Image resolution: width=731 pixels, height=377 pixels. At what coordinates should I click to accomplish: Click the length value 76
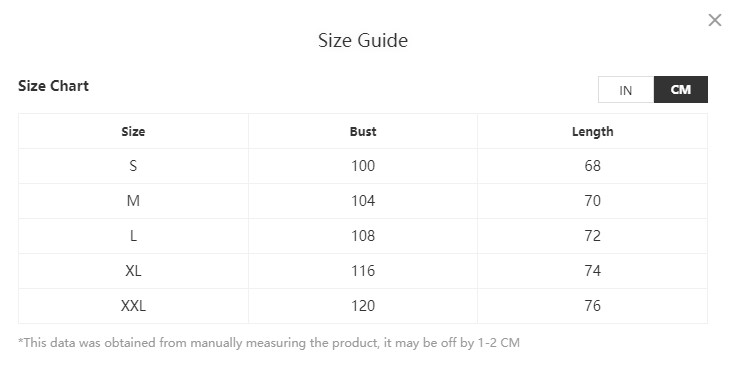(593, 306)
